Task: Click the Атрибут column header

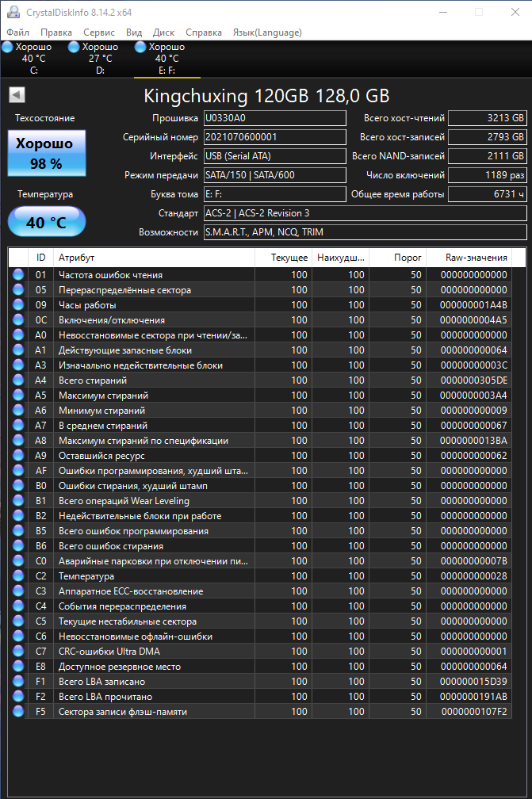Action: click(155, 258)
